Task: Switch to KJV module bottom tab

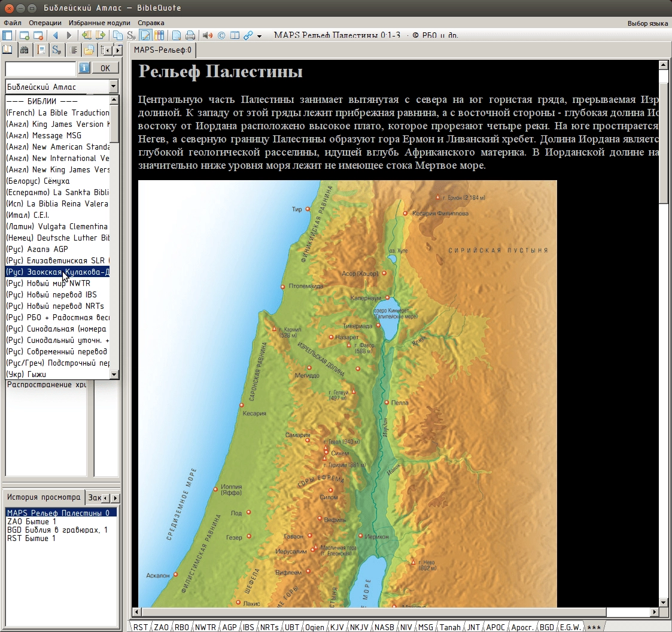Action: pyautogui.click(x=336, y=627)
